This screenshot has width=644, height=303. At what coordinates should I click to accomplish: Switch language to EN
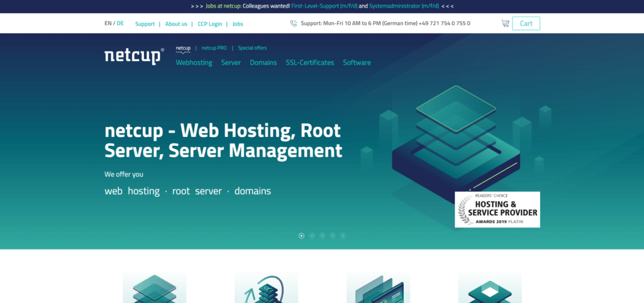108,23
